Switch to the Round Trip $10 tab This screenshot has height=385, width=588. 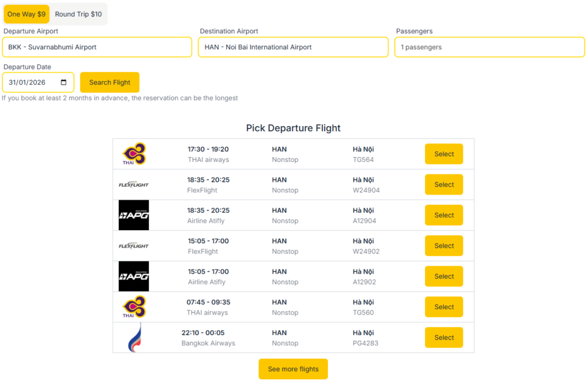pos(79,14)
